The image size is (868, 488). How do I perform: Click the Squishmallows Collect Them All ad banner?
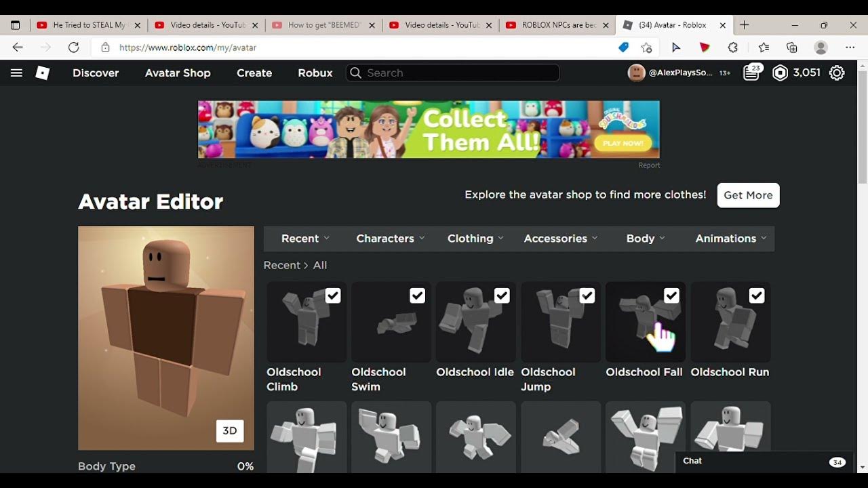pos(429,129)
